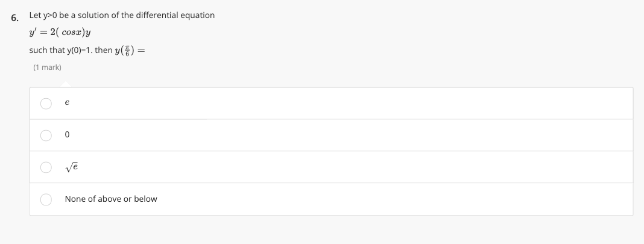Click the answer label text "e"
Image resolution: width=644 pixels, height=244 pixels.
[67, 104]
